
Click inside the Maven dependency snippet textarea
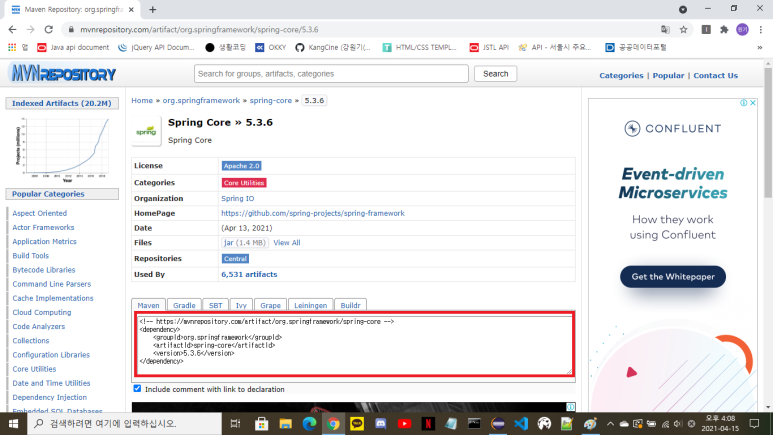pyautogui.click(x=354, y=344)
